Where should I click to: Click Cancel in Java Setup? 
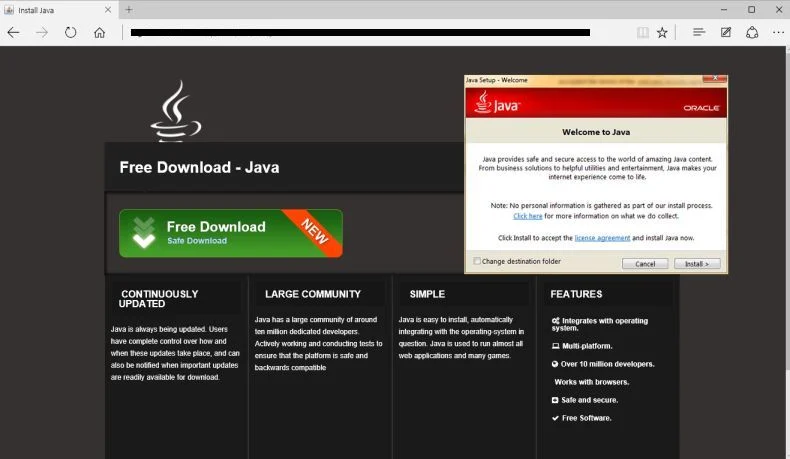tap(645, 264)
